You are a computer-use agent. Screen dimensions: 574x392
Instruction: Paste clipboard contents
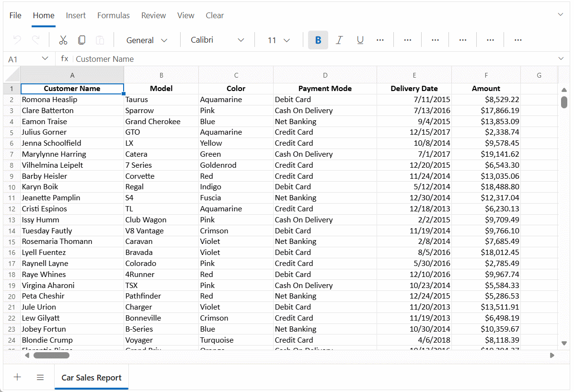click(x=100, y=40)
